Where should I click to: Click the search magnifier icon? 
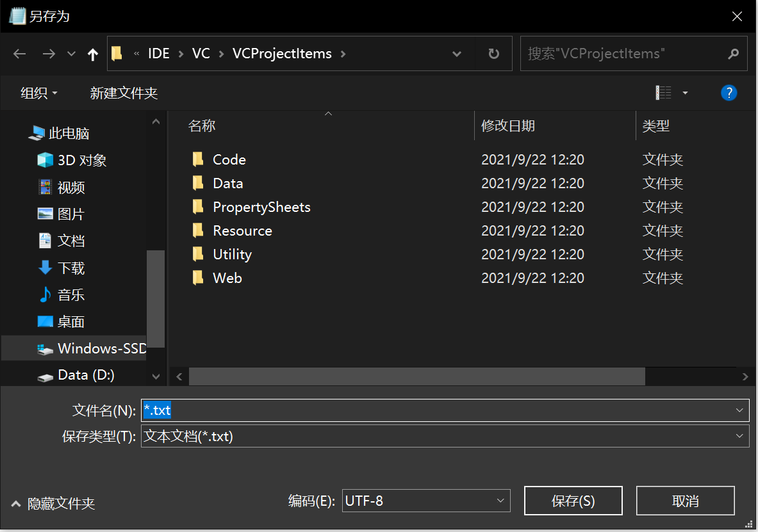733,53
